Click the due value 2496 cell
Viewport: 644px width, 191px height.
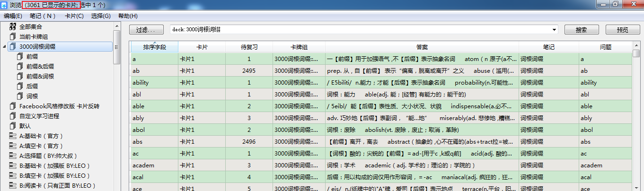pyautogui.click(x=249, y=141)
